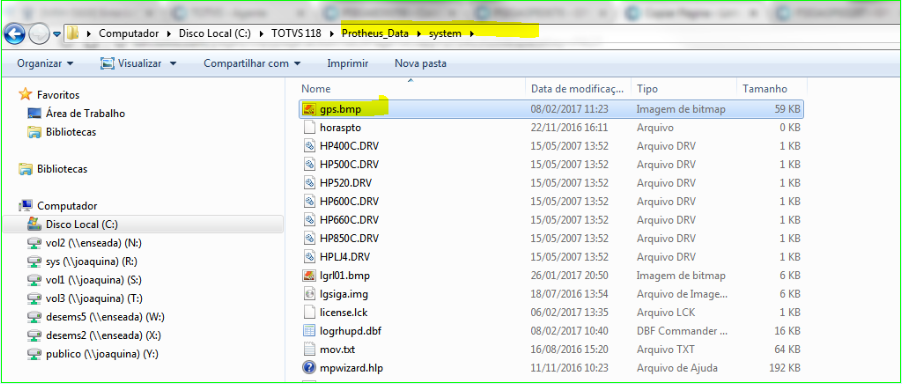Click Imprimir in the toolbar

[x=347, y=63]
